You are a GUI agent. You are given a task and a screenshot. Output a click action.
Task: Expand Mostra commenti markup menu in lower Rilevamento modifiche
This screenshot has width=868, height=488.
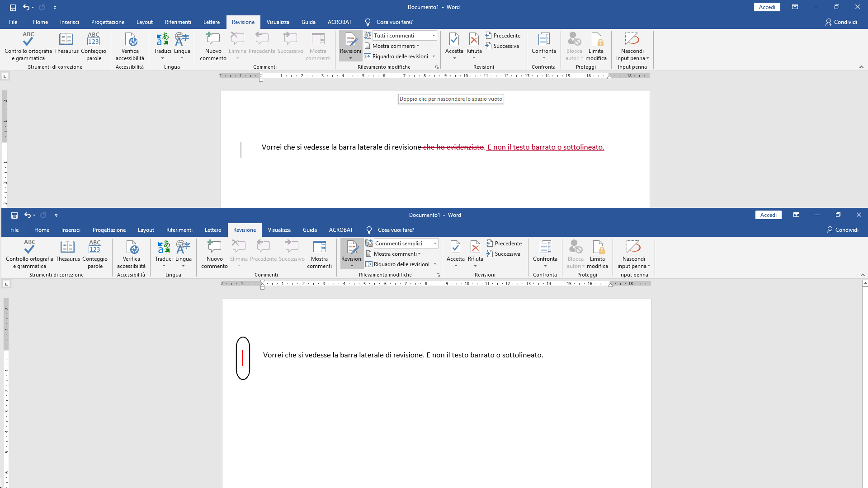tap(394, 254)
